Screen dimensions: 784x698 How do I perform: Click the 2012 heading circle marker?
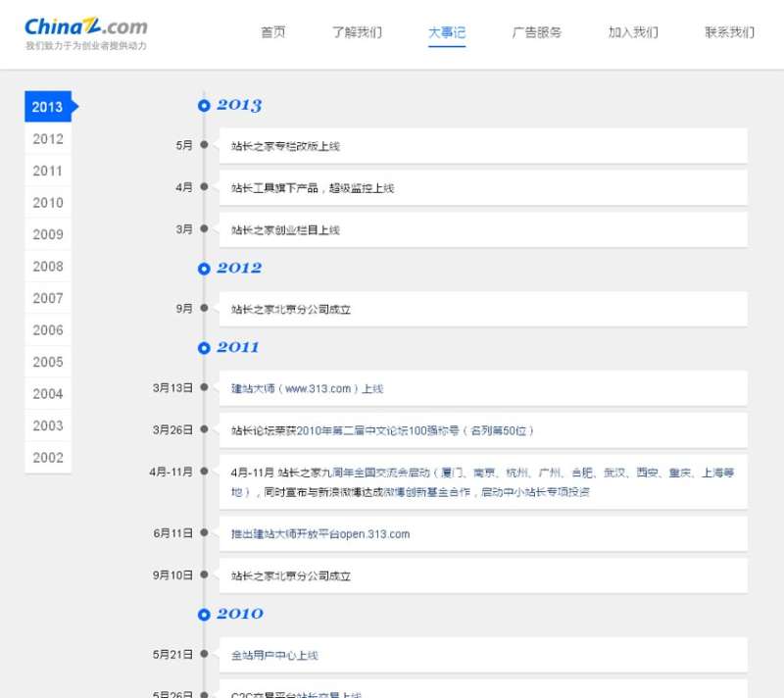[x=204, y=269]
